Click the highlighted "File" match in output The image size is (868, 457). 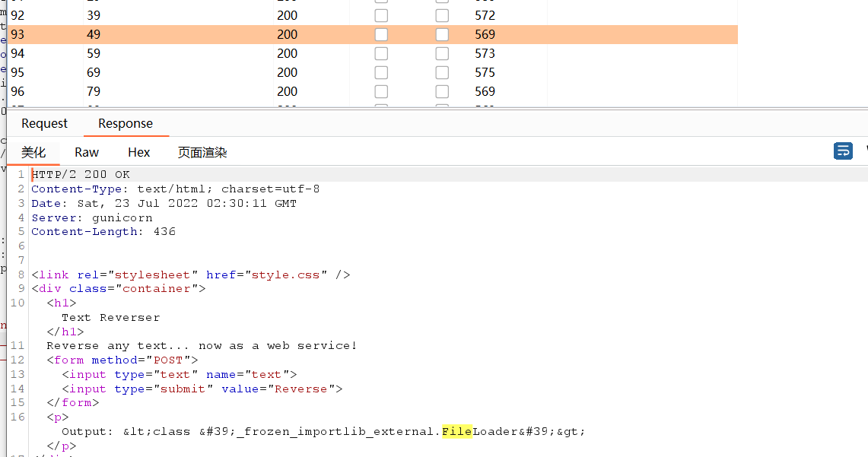[456, 431]
